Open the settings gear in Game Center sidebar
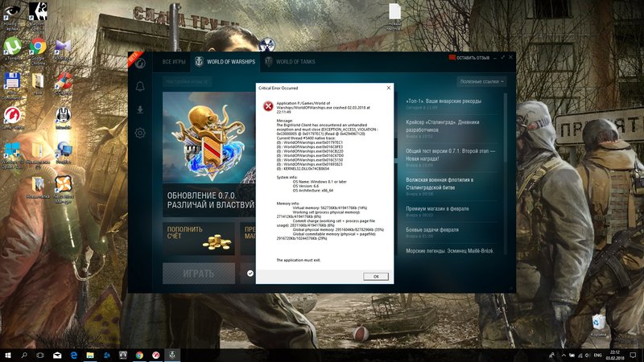This screenshot has height=362, width=644. click(140, 133)
